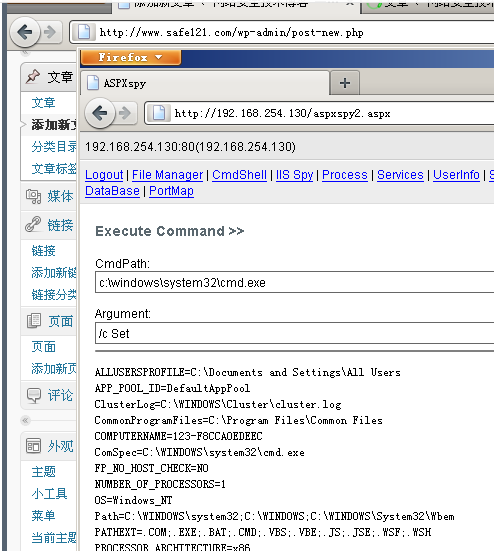494x551 pixels.
Task: Open 添加新页面 in WordPress sidebar
Action: click(x=54, y=368)
